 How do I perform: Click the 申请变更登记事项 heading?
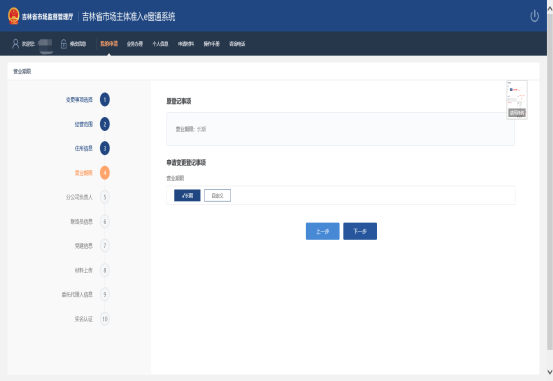pyautogui.click(x=186, y=163)
